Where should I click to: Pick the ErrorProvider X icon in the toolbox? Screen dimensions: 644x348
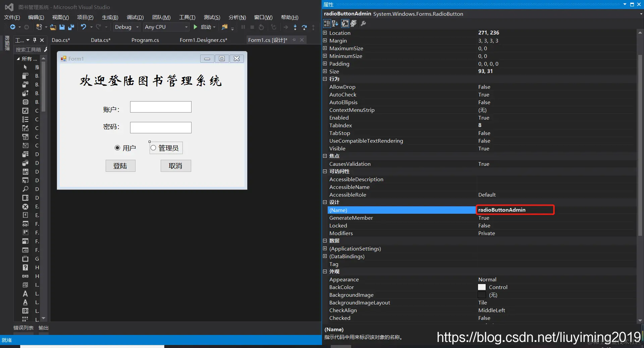pyautogui.click(x=25, y=207)
